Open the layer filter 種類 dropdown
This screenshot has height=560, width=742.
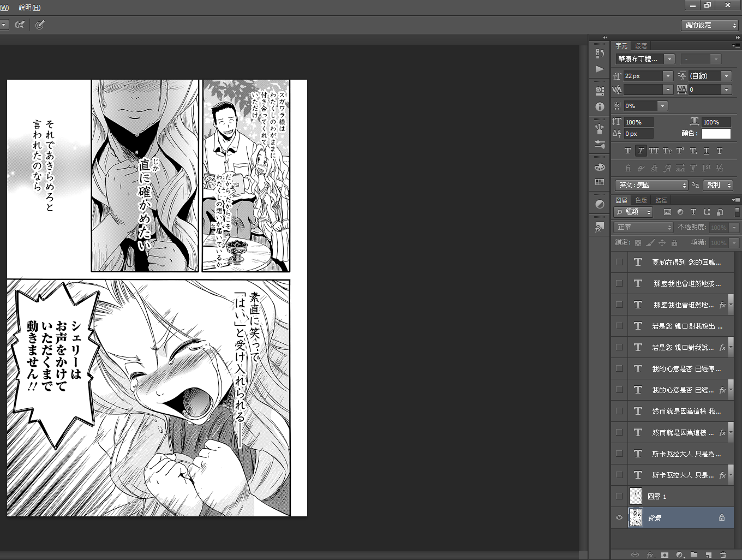click(634, 212)
